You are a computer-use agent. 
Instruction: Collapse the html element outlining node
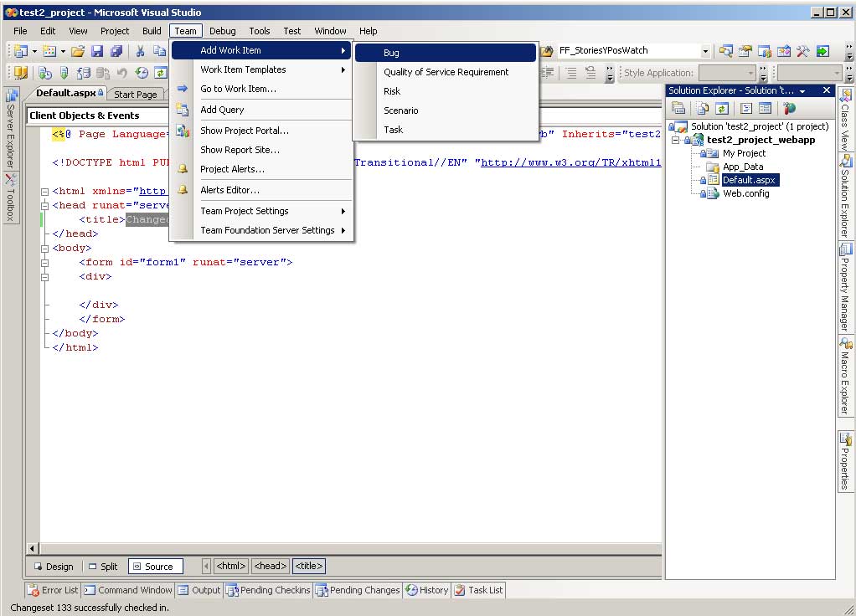pos(44,192)
